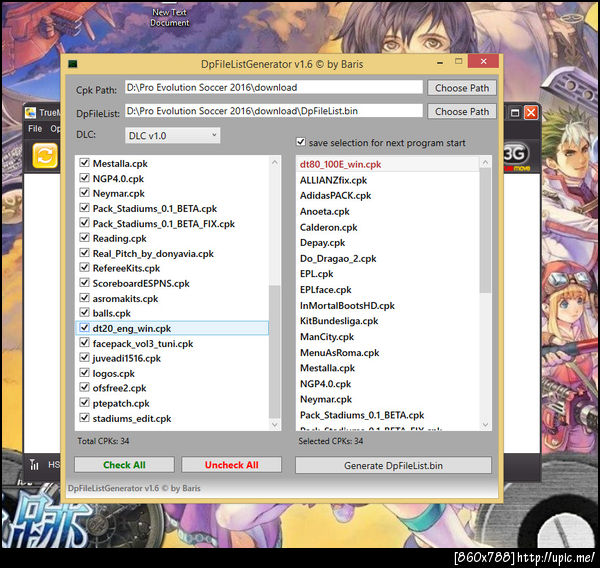The image size is (600, 568).
Task: Select Calderon.cpk in right list
Action: 388,227
